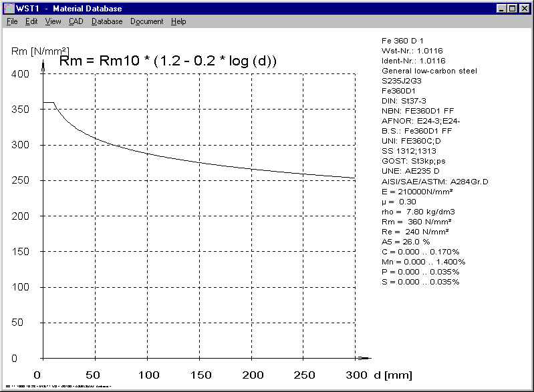Open the Database menu

pos(107,21)
